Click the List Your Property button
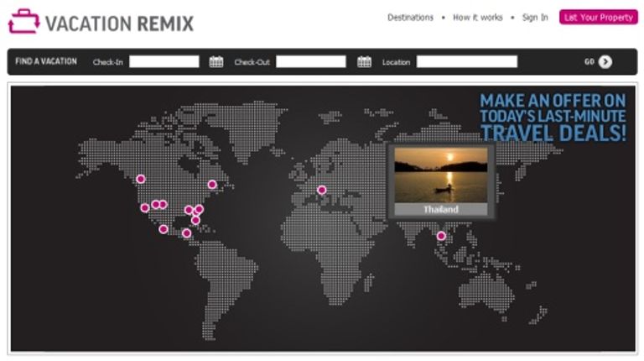 point(599,18)
